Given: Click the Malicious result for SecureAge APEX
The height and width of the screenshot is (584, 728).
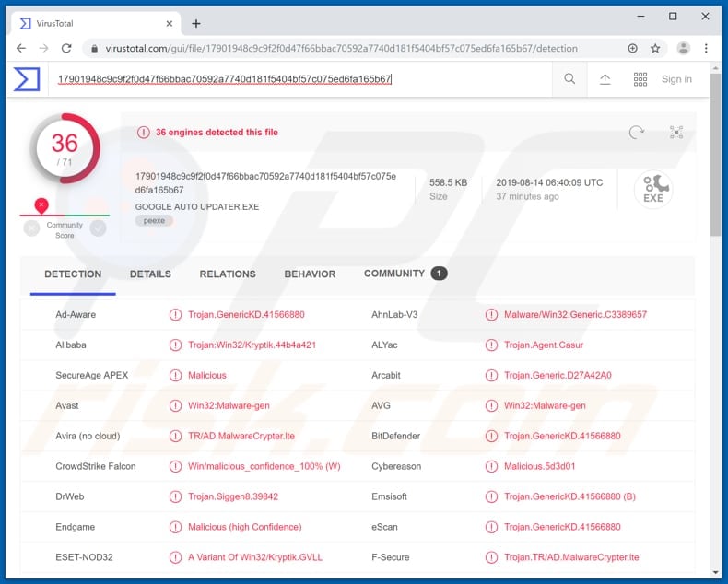Looking at the screenshot, I should pos(207,375).
